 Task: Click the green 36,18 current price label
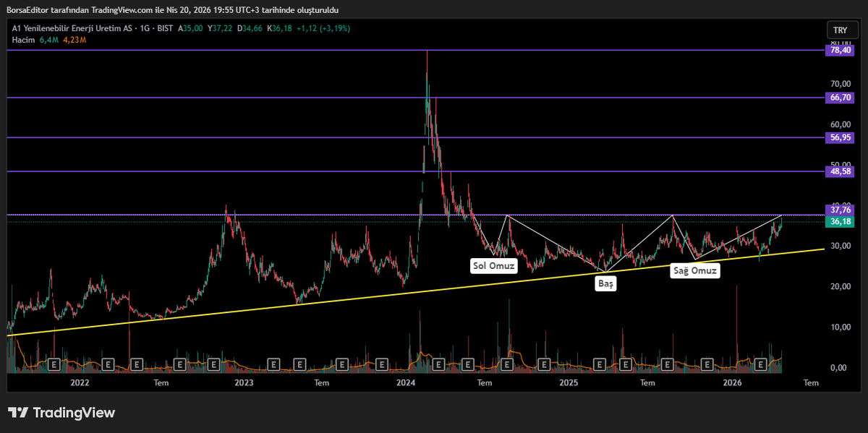pos(840,222)
